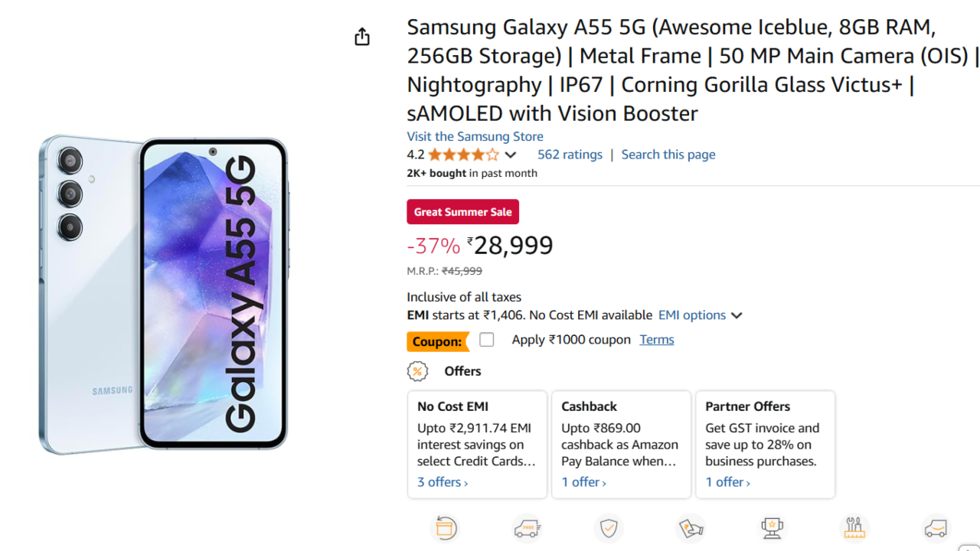Click the share icon above product image

click(x=362, y=37)
